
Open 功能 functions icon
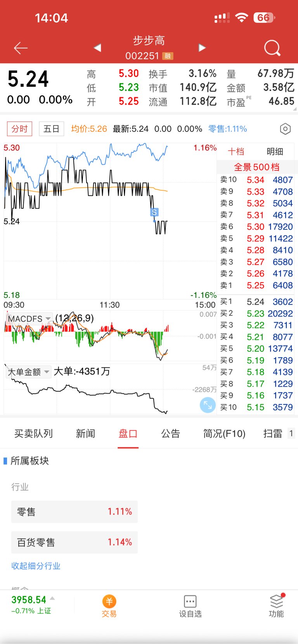tap(276, 606)
